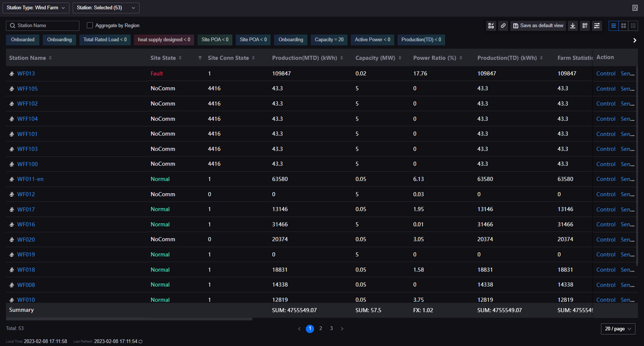Image resolution: width=644 pixels, height=346 pixels.
Task: Select the Capacity = 20 filter tag
Action: click(x=329, y=40)
